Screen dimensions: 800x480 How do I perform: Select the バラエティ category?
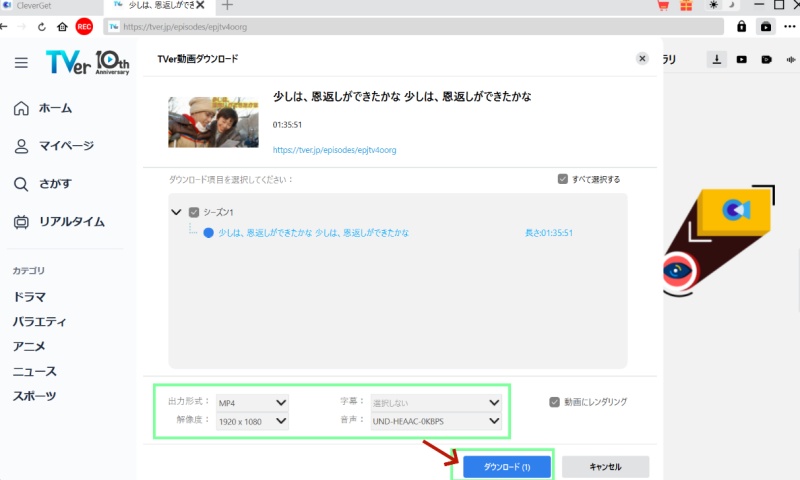tap(39, 322)
